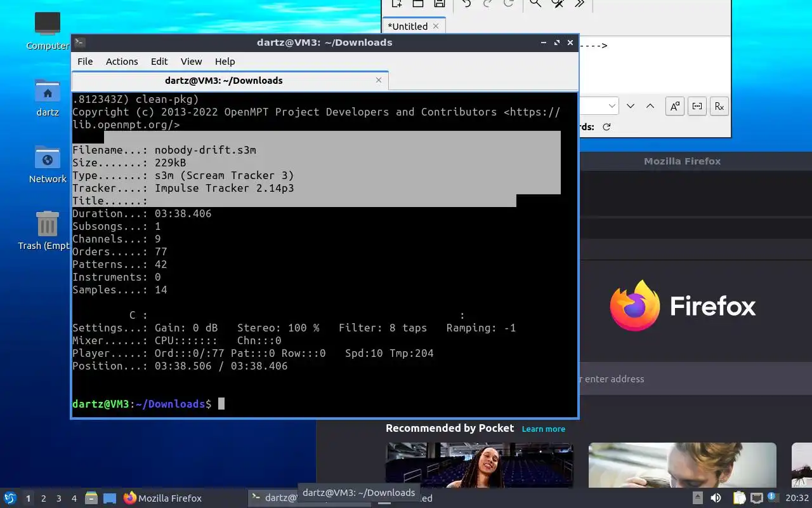Click the 20:32 clock in the taskbar
This screenshot has width=812, height=508.
pyautogui.click(x=797, y=498)
